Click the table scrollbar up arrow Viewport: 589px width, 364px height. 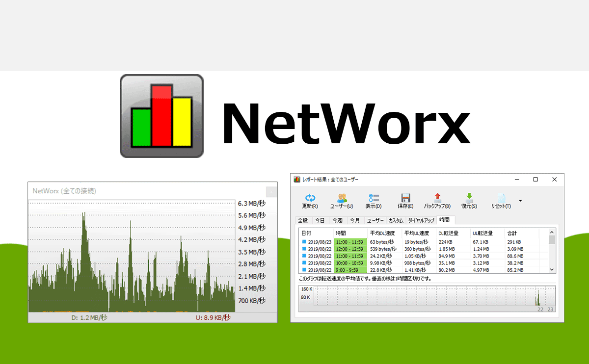coord(552,232)
